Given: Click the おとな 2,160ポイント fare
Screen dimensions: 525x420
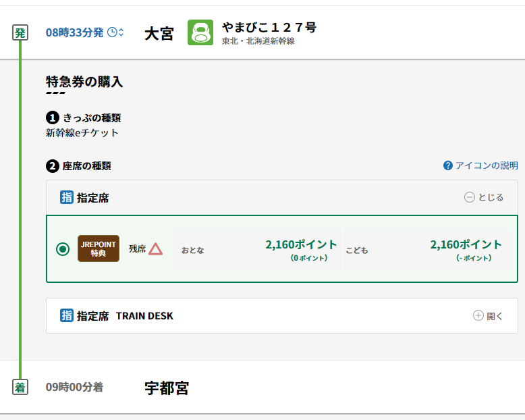Looking at the screenshot, I should (301, 245).
